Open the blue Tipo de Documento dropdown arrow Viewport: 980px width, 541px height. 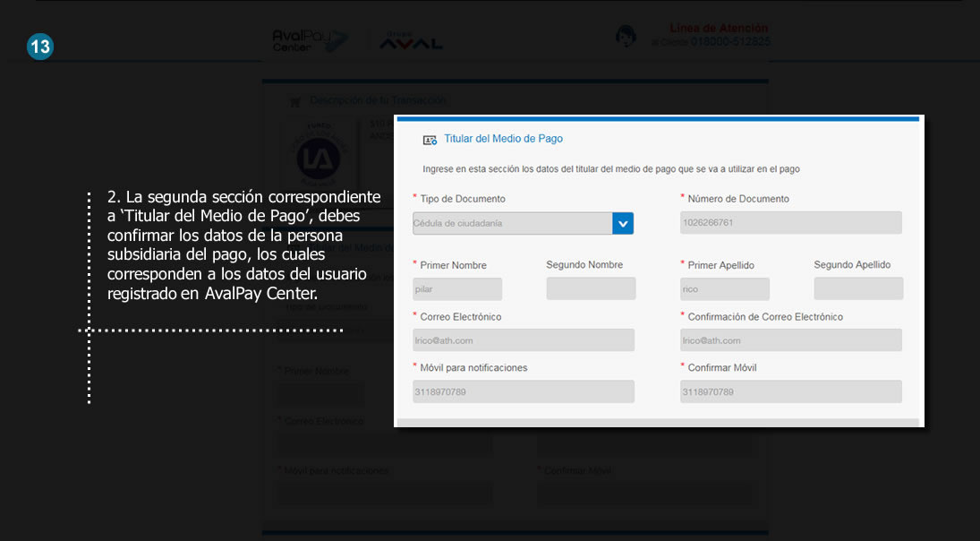tap(623, 223)
